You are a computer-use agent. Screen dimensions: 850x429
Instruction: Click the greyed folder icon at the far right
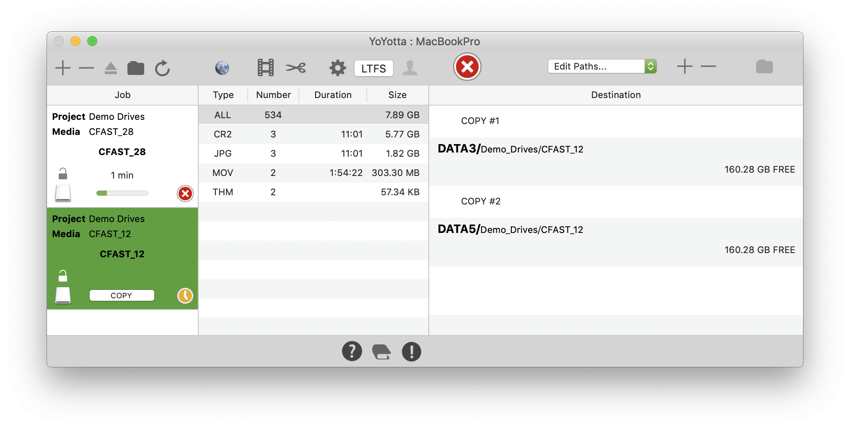(x=764, y=66)
